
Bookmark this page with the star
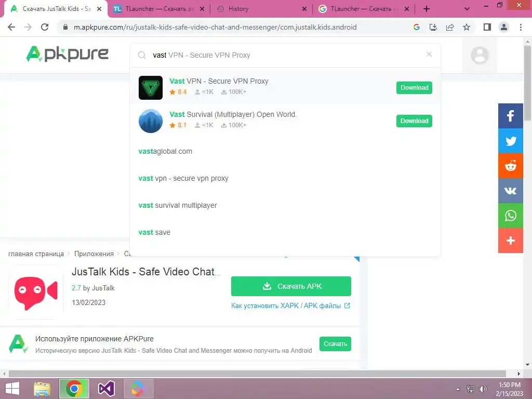click(467, 27)
